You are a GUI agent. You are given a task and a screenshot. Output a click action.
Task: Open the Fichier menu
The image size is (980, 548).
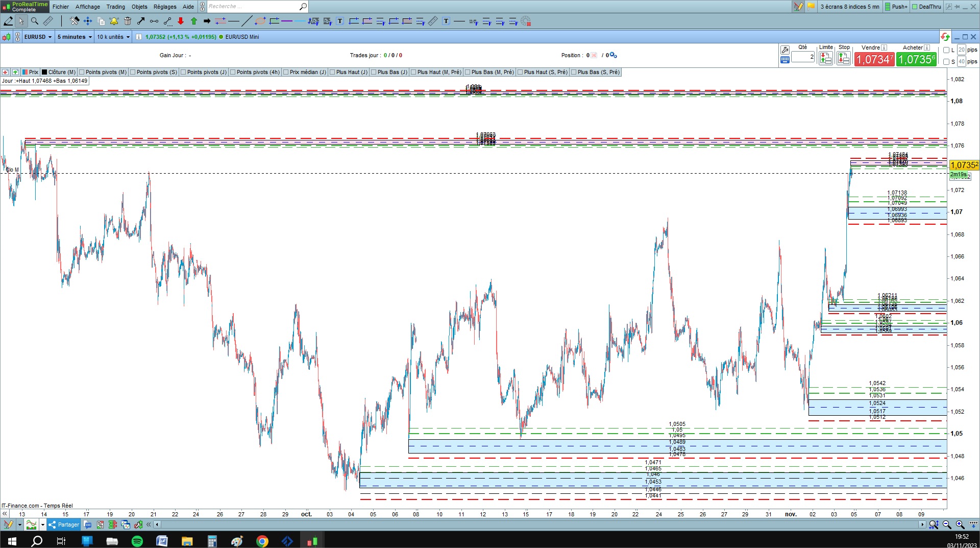coord(61,7)
